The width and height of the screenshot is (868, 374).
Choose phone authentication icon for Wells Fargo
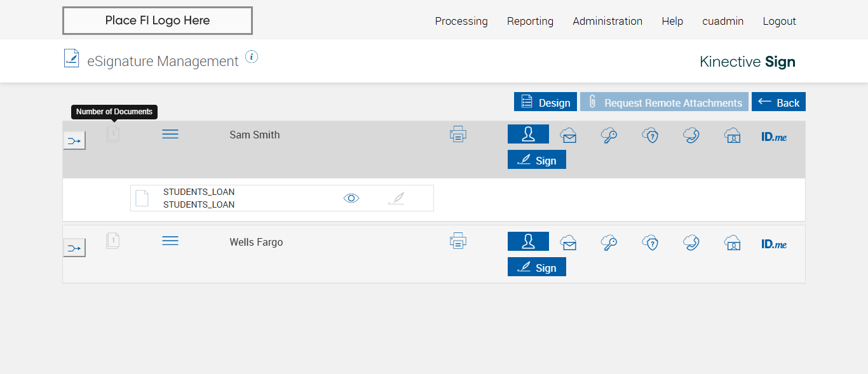(x=691, y=243)
